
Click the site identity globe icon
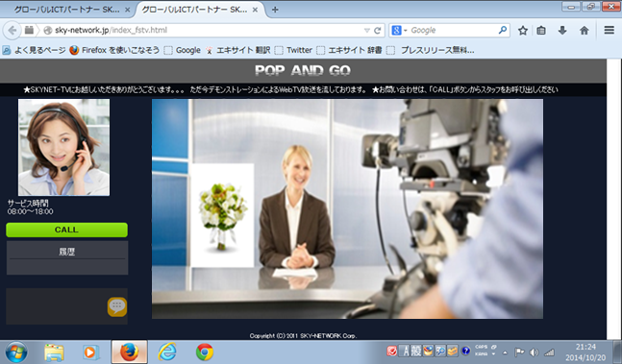click(x=48, y=30)
